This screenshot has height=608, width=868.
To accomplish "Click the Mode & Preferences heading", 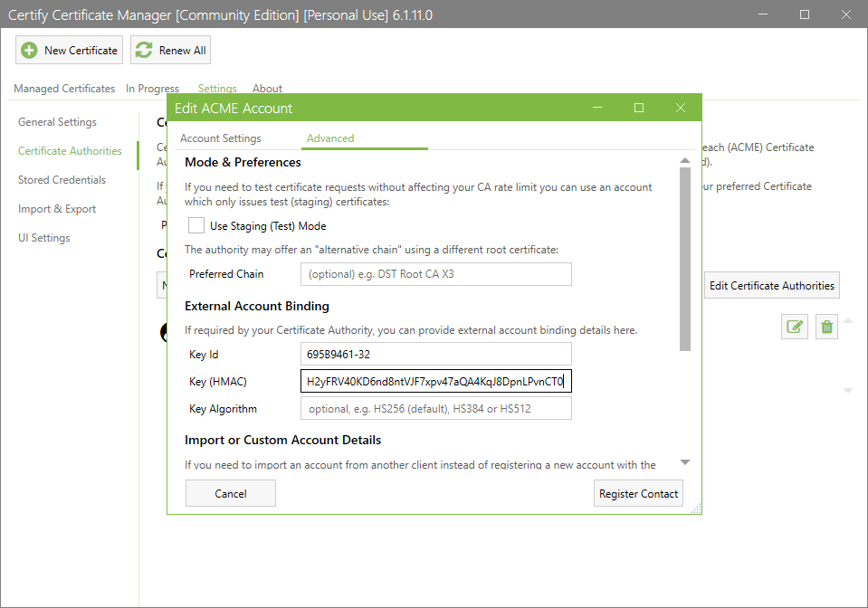I will (x=243, y=162).
